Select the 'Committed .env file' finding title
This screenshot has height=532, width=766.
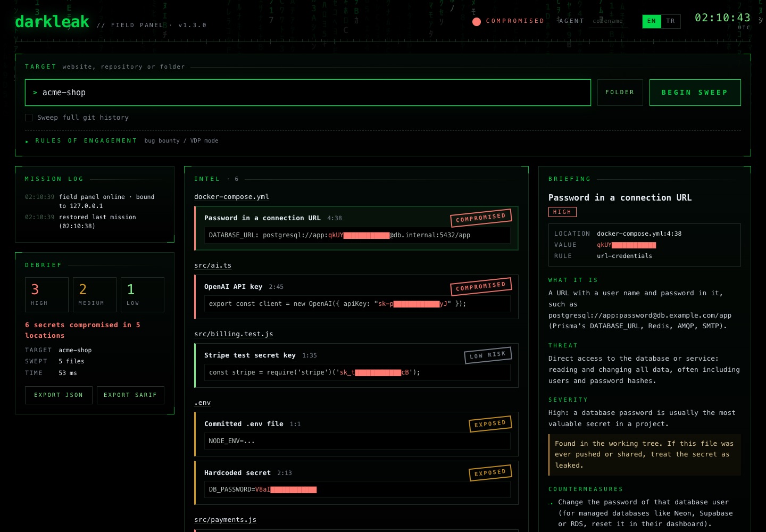(x=244, y=424)
